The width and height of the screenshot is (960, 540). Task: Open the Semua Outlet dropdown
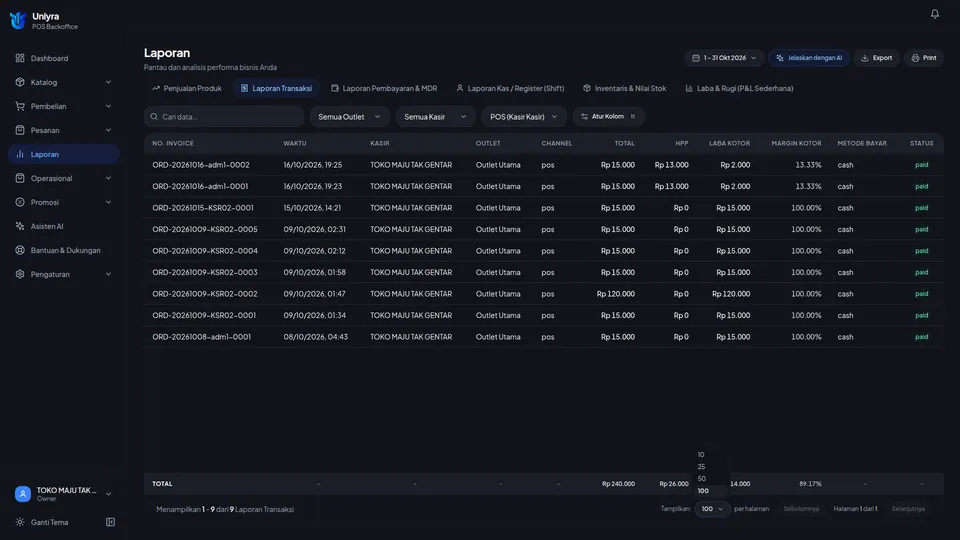point(349,116)
